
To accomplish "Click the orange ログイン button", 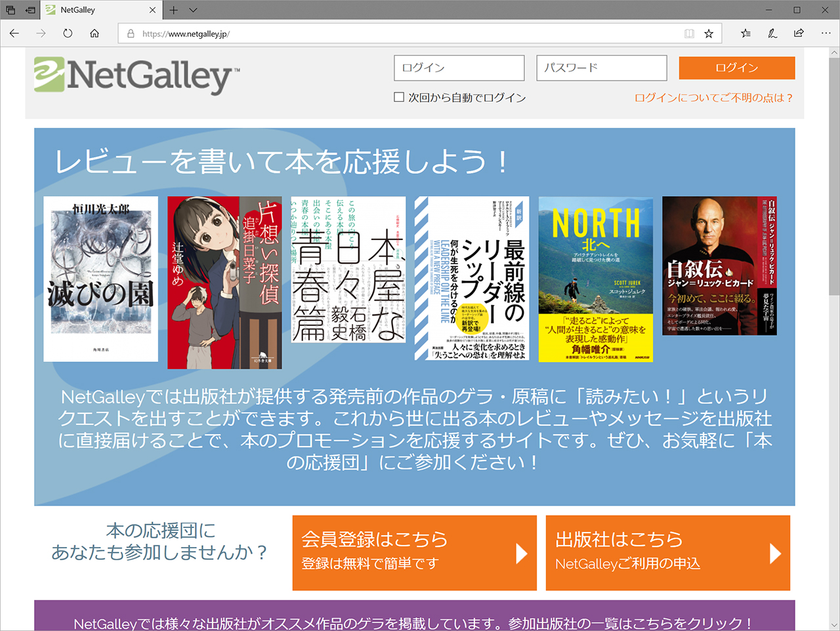I will click(737, 68).
